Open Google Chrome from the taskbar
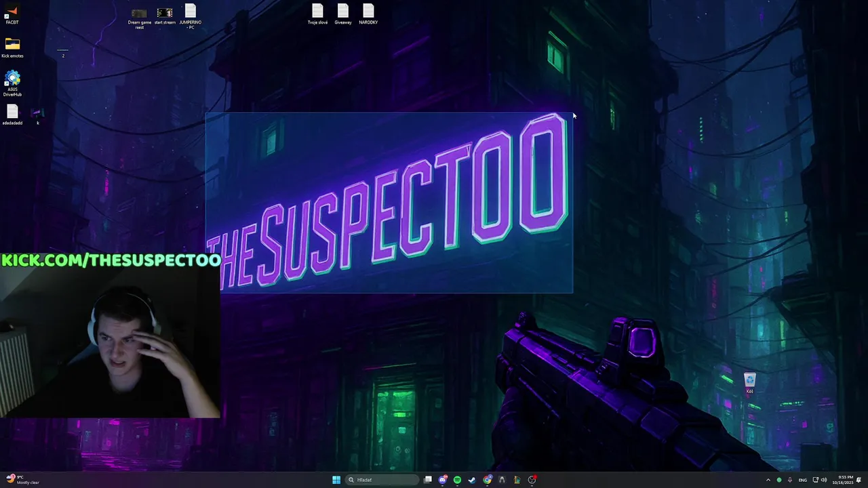868x488 pixels. coord(488,480)
